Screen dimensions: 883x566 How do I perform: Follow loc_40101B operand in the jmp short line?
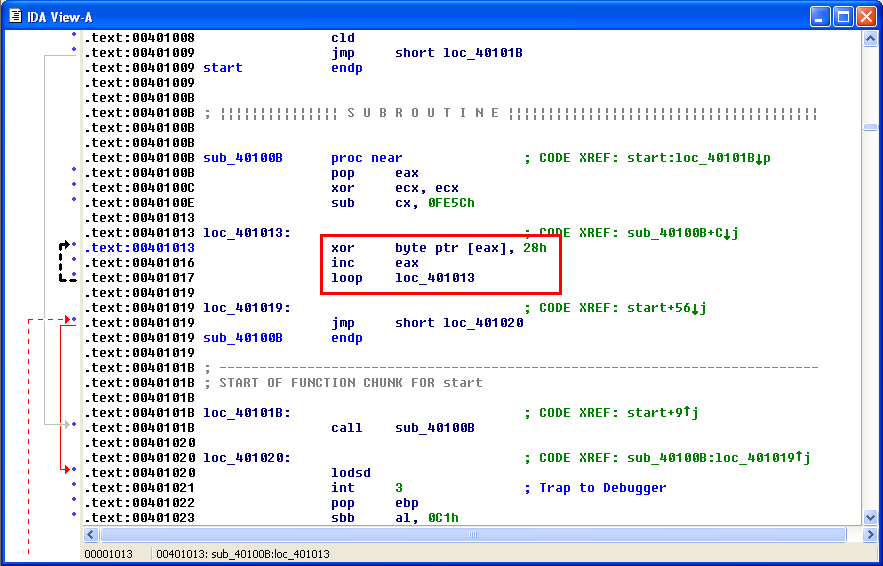(483, 53)
